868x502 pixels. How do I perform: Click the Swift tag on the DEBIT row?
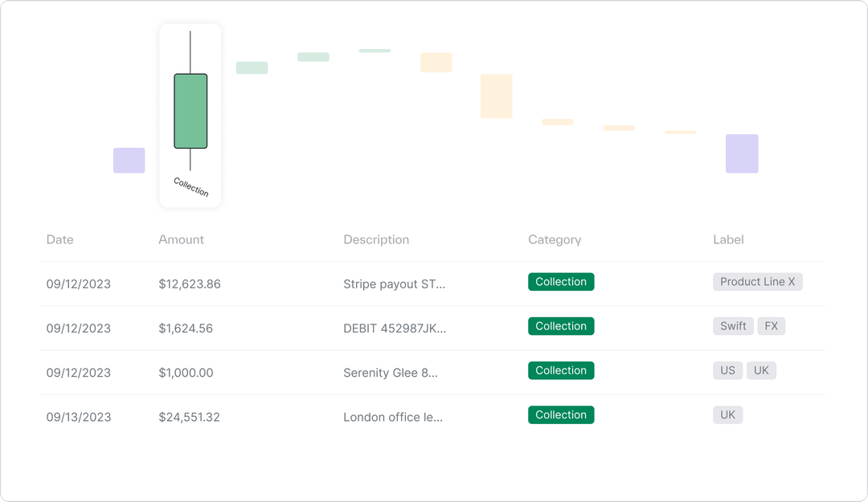pyautogui.click(x=732, y=326)
